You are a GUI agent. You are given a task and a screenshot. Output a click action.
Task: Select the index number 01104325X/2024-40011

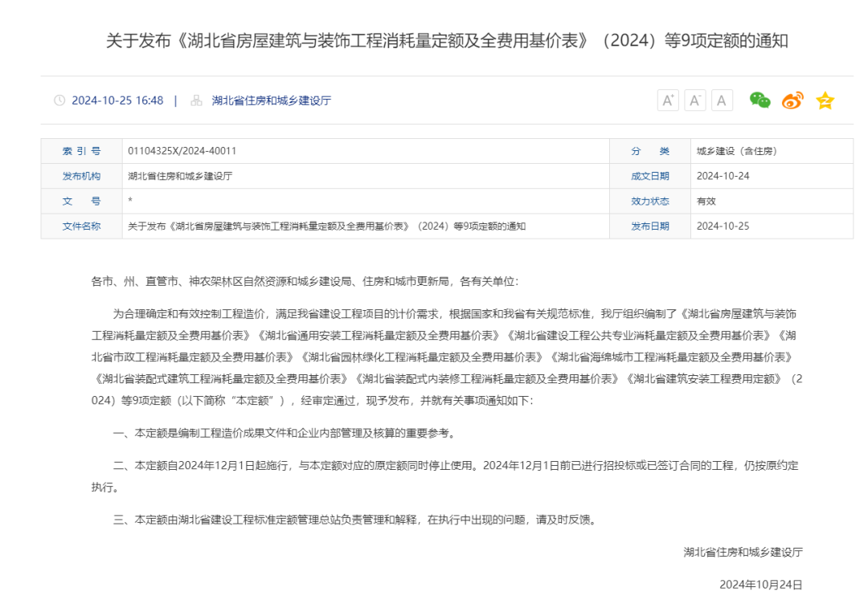point(182,151)
